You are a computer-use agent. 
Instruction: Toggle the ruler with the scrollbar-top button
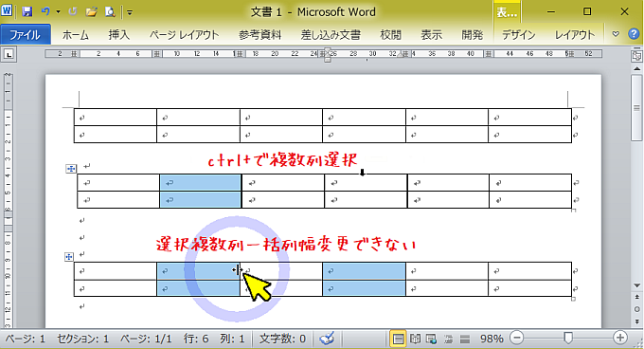[x=636, y=56]
